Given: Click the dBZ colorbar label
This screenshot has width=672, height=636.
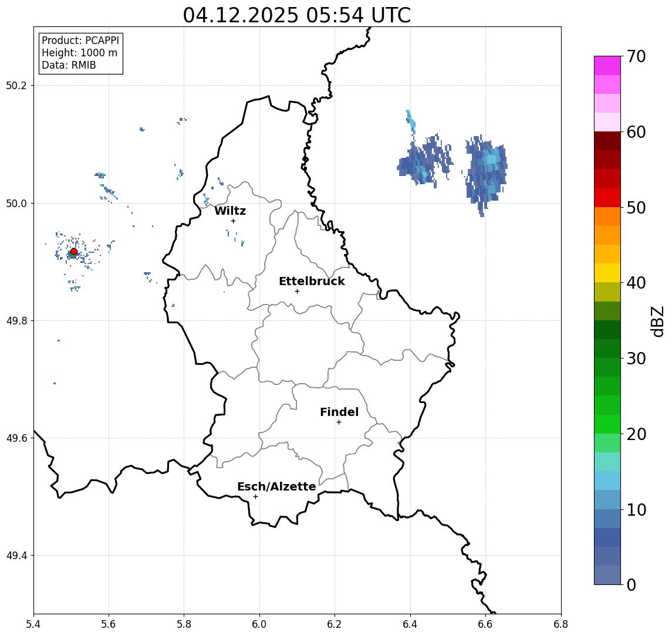Looking at the screenshot, I should [x=657, y=322].
